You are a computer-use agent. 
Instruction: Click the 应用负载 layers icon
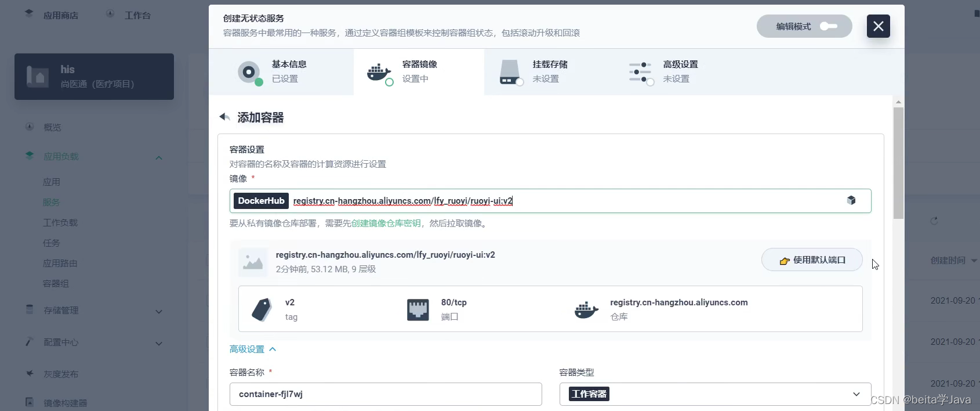(30, 156)
